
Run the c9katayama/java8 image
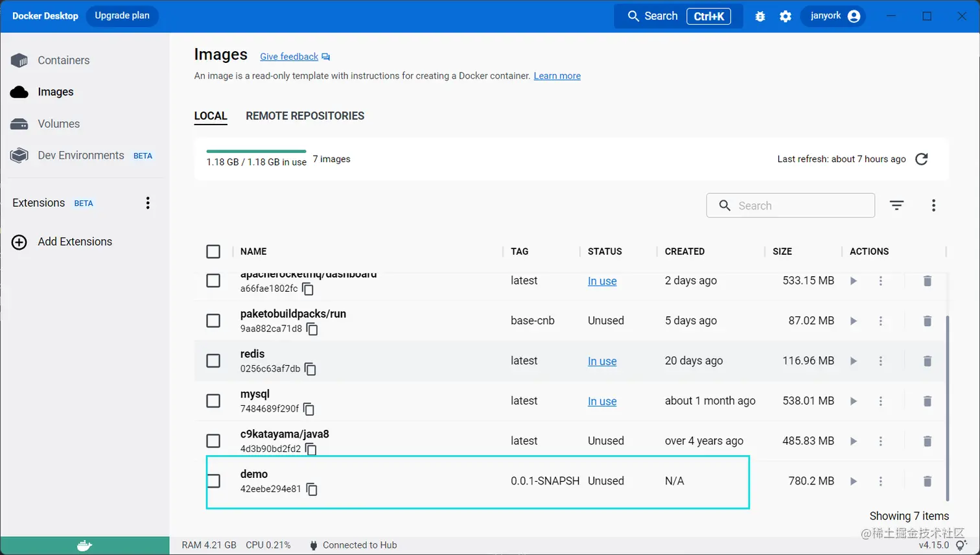[854, 442]
